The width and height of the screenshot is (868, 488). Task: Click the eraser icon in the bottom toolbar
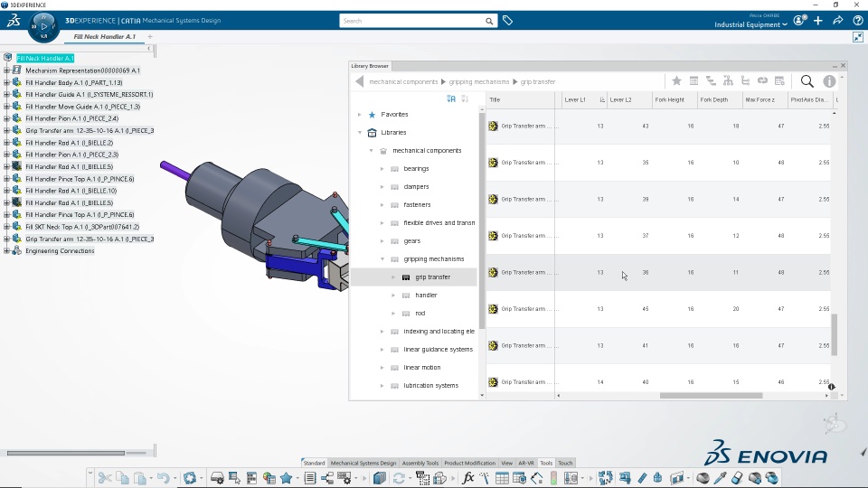point(737,478)
